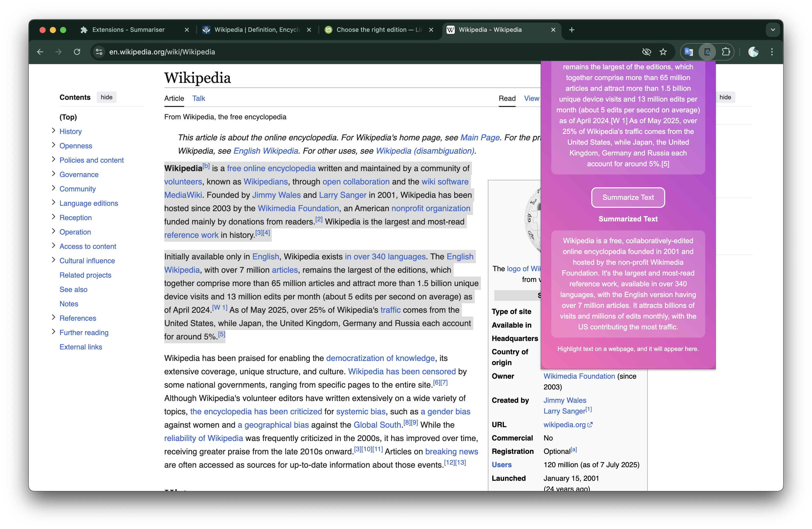Switch to the Extensions - Summariser tab
This screenshot has width=812, height=529.
(128, 30)
